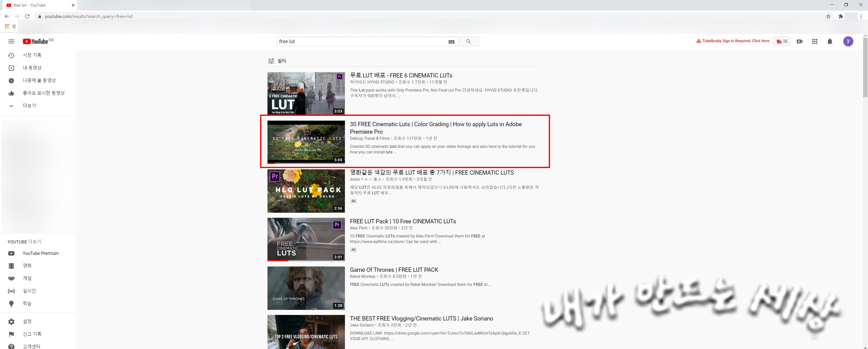Open the 필터 filter options
The width and height of the screenshot is (868, 349).
click(277, 61)
